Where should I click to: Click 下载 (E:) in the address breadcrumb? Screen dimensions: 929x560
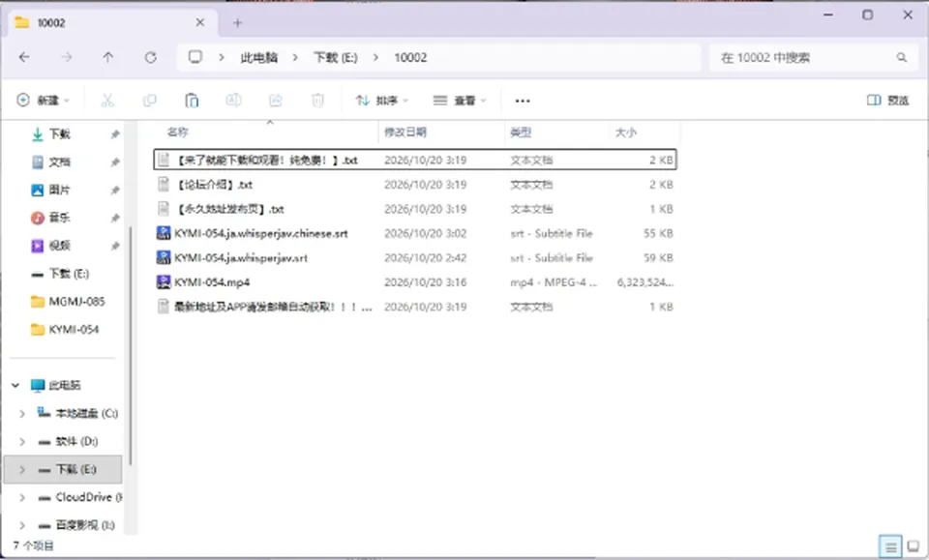pyautogui.click(x=336, y=57)
